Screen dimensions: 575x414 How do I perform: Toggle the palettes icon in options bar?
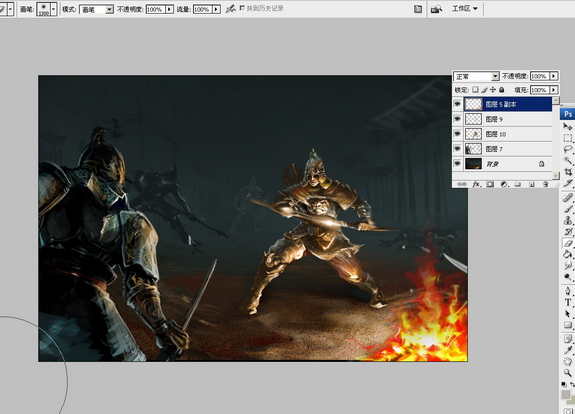[x=418, y=9]
